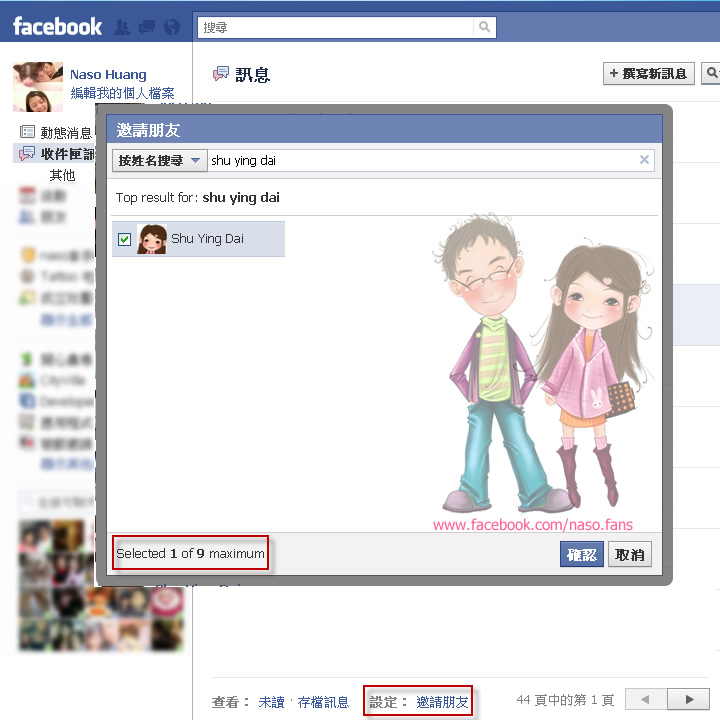
Task: Click 邀請朋友 dialog title
Action: click(148, 130)
